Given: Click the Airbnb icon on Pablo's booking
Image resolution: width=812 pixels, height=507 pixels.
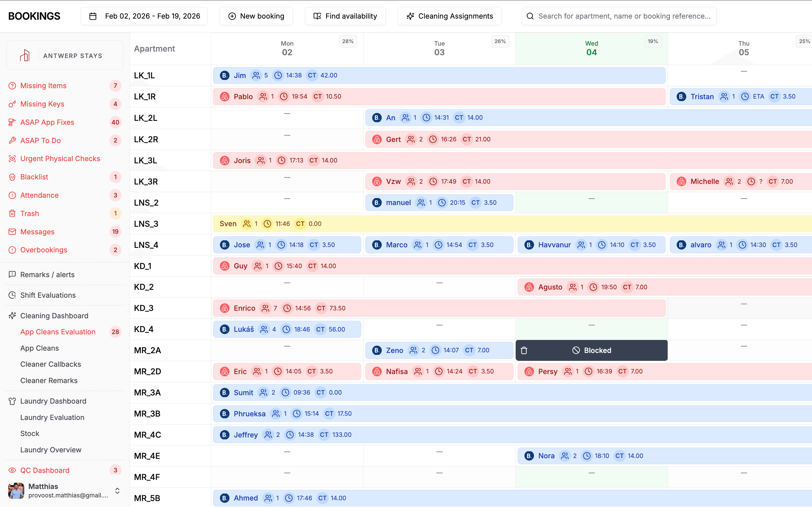Looking at the screenshot, I should click(x=224, y=97).
